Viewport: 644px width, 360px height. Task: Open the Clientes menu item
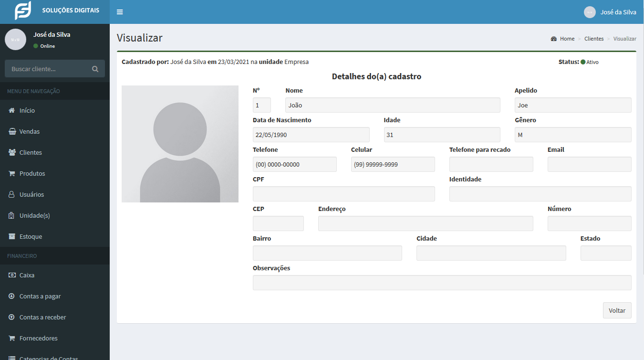pyautogui.click(x=55, y=152)
